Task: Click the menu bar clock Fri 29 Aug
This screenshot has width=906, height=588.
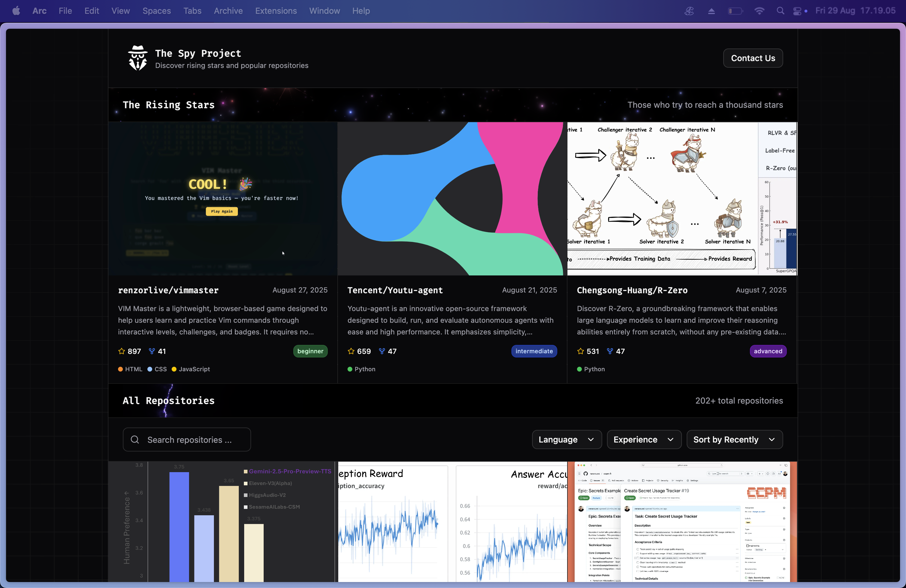Action: [855, 11]
